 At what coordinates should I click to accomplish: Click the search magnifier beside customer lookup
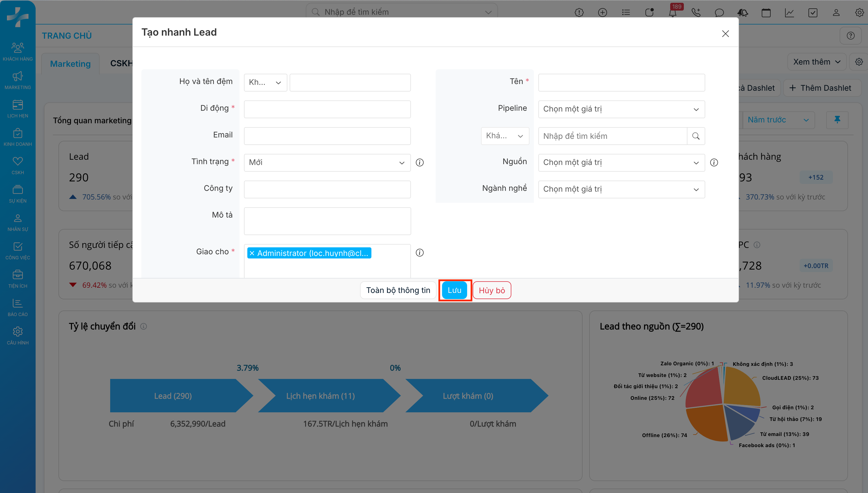(x=696, y=136)
